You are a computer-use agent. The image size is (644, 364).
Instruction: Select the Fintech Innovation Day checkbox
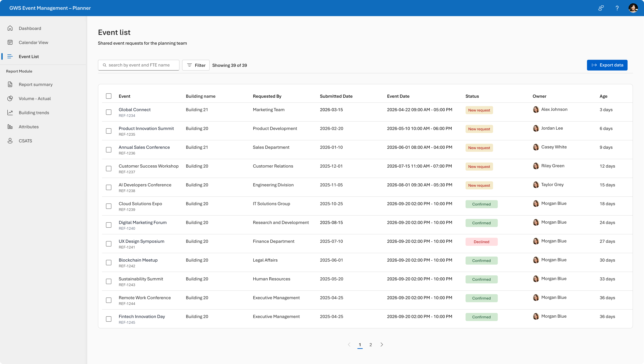click(x=108, y=319)
